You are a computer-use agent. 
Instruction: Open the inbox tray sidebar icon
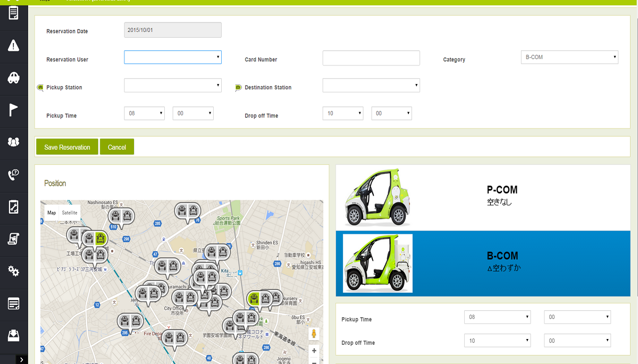pos(14,336)
